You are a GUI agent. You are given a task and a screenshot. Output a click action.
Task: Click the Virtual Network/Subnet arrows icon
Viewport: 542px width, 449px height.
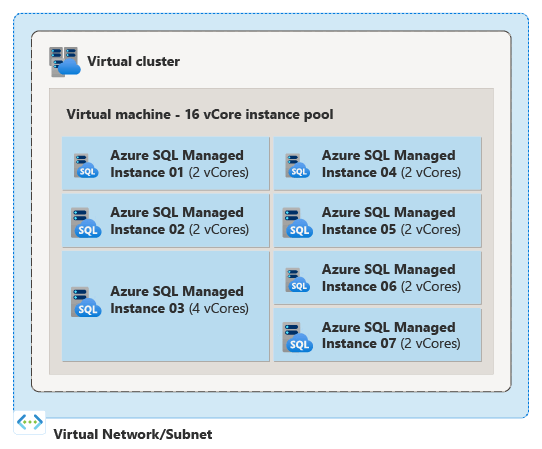coord(30,422)
